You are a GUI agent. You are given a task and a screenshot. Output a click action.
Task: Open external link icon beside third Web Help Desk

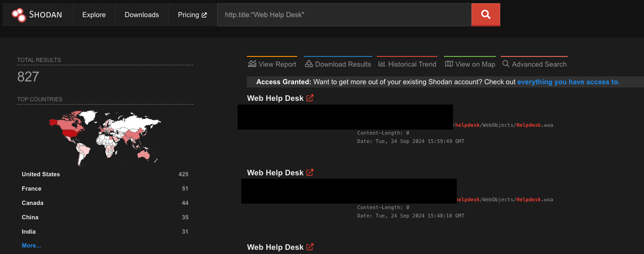tap(310, 247)
